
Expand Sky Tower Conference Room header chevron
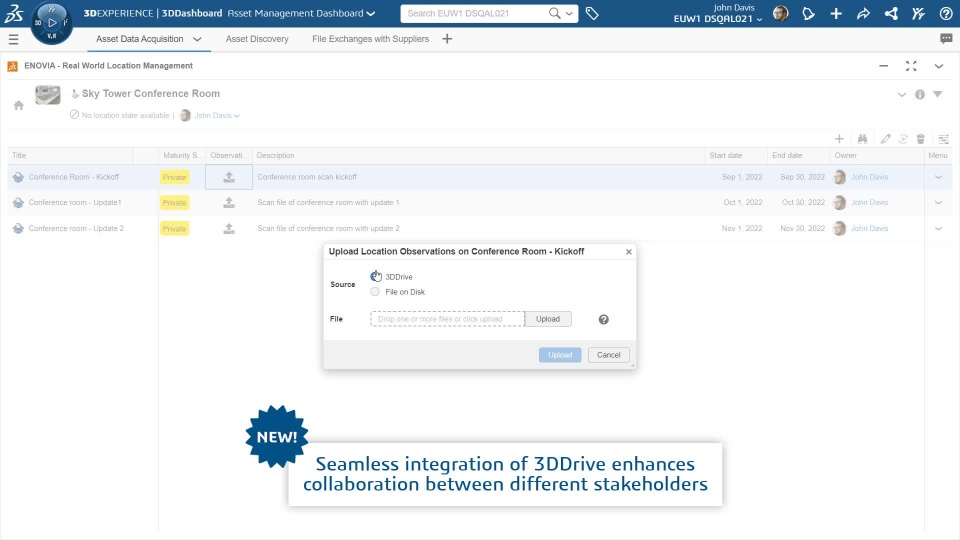pos(902,95)
